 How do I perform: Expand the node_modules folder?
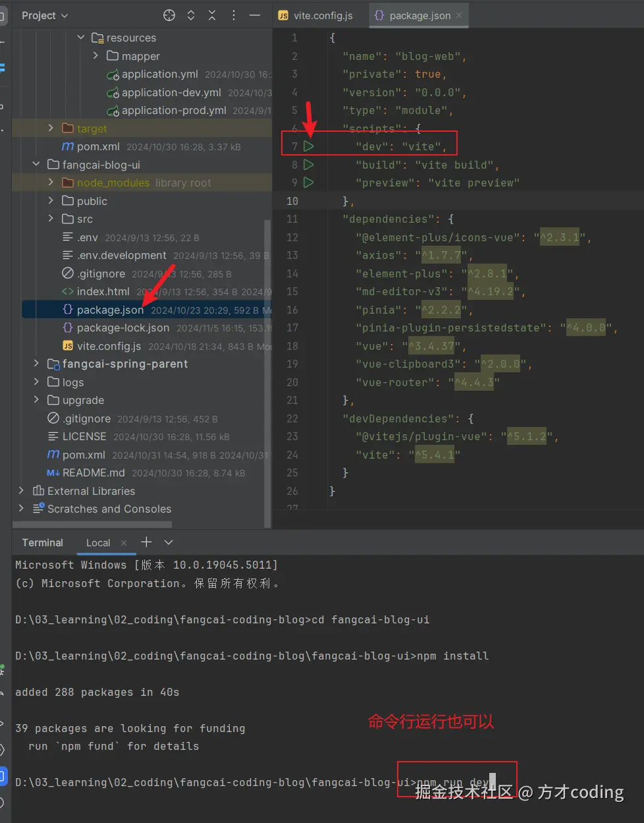coord(51,183)
